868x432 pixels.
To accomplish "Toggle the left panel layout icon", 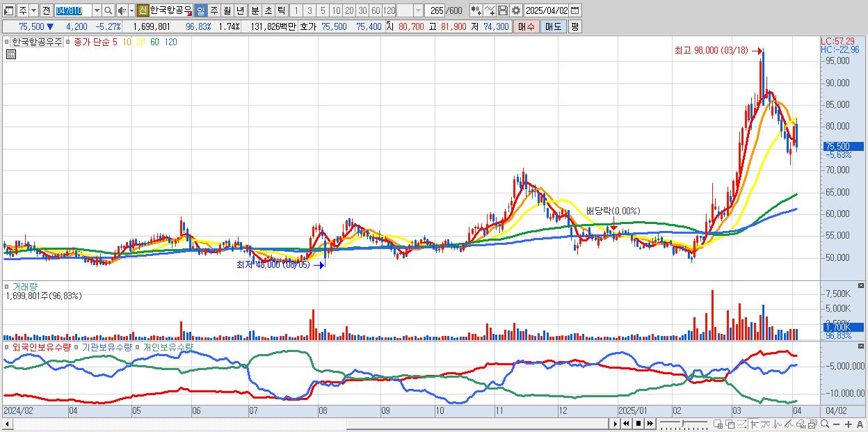I will [9, 10].
